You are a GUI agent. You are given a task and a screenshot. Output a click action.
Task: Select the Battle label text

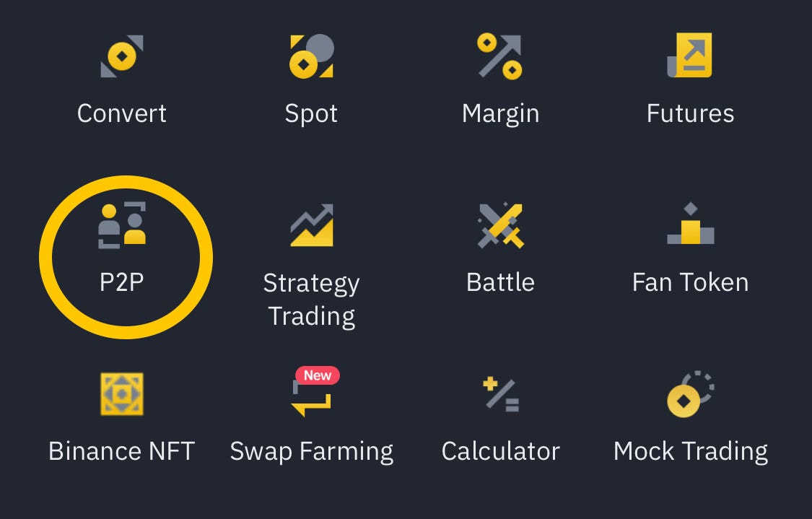[501, 282]
